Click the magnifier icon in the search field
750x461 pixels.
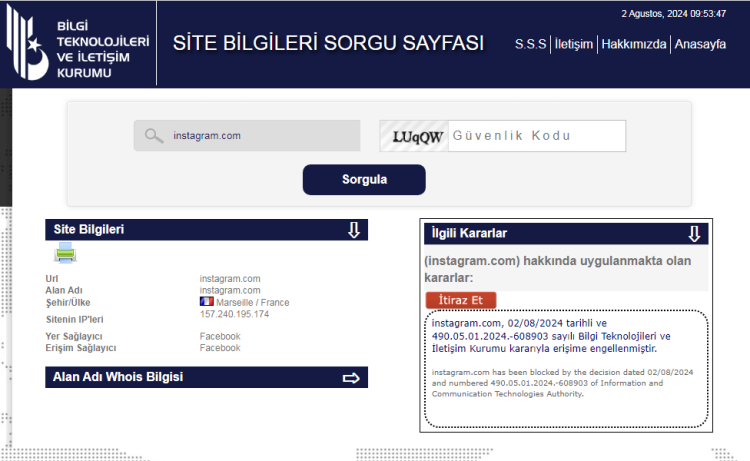[153, 136]
